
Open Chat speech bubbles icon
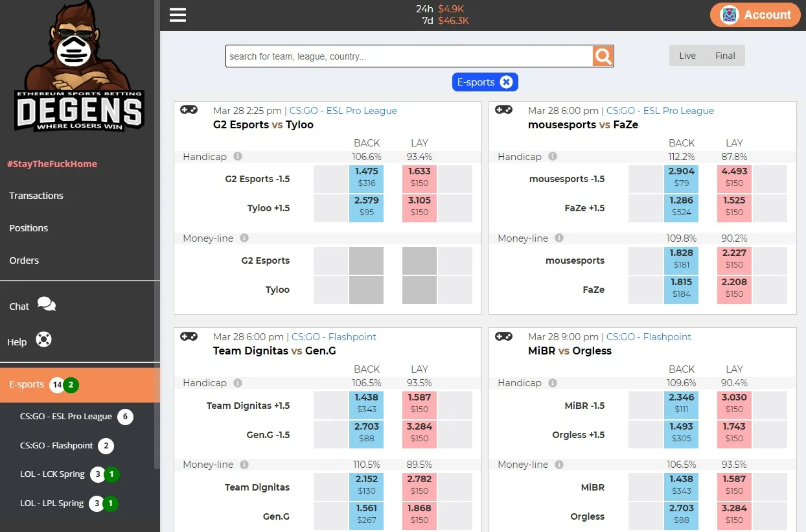(x=47, y=304)
